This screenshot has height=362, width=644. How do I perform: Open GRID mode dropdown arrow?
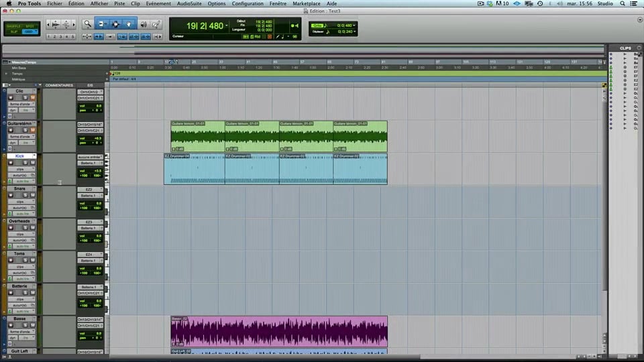click(x=36, y=32)
